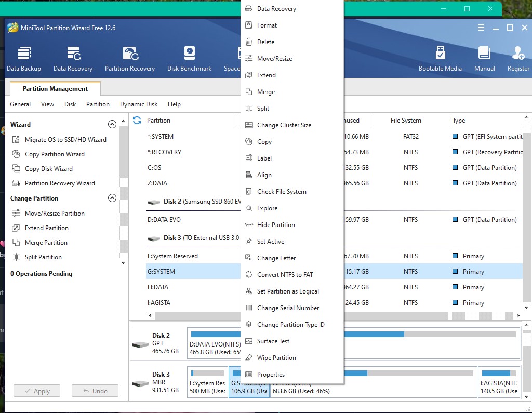Image resolution: width=532 pixels, height=413 pixels.
Task: Open the Disk menu
Action: 70,104
